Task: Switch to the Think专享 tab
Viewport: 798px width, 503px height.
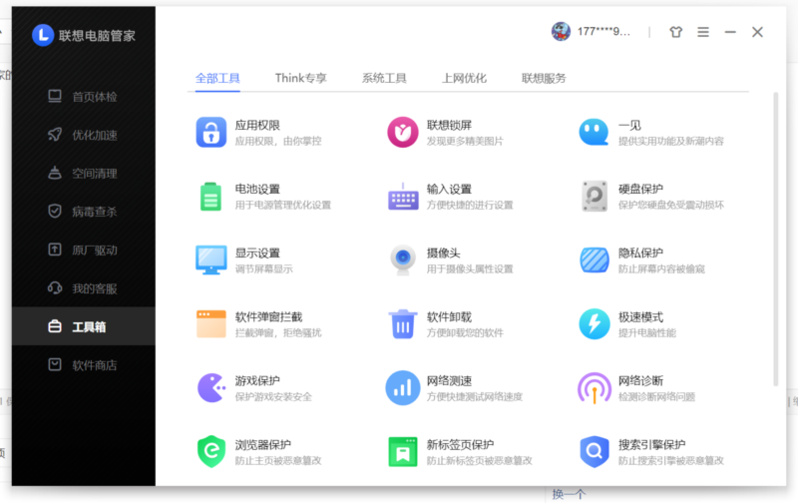Action: (x=301, y=78)
